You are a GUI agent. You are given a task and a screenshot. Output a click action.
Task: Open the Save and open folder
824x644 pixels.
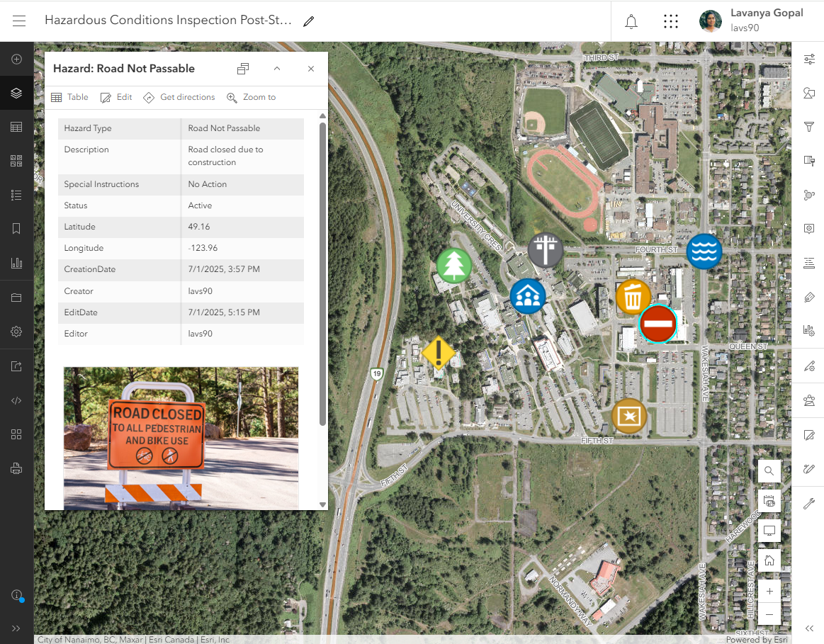tap(16, 298)
